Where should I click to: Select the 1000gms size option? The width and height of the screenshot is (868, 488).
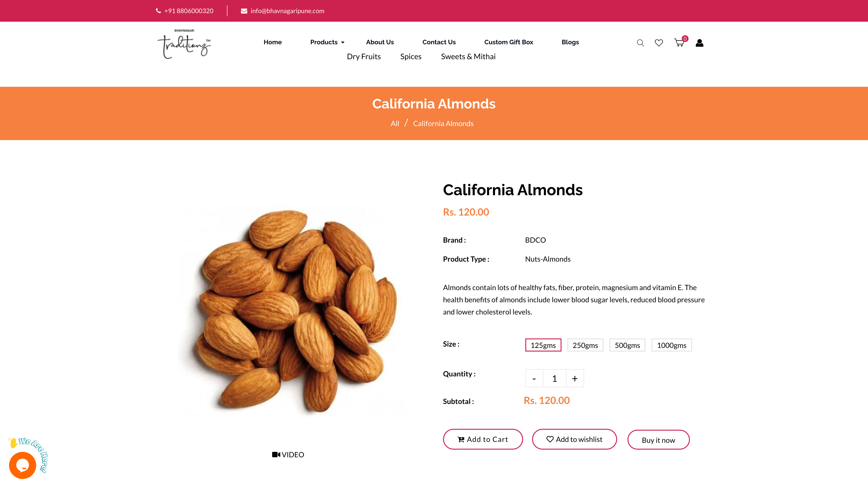672,345
